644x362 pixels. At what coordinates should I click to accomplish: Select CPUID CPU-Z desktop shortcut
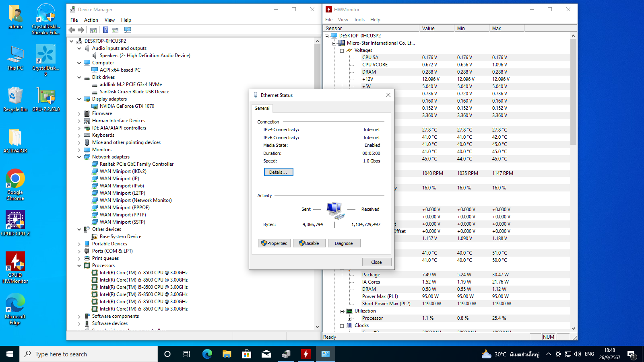point(15,223)
